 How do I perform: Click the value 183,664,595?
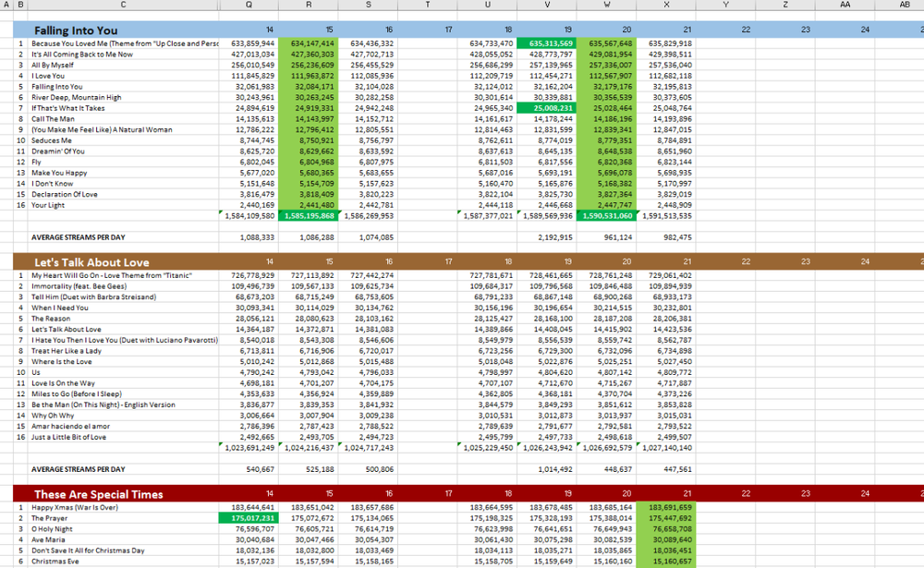click(487, 508)
